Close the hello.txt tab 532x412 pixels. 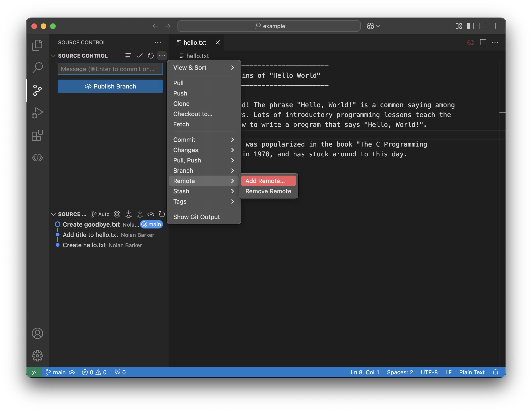coord(218,42)
